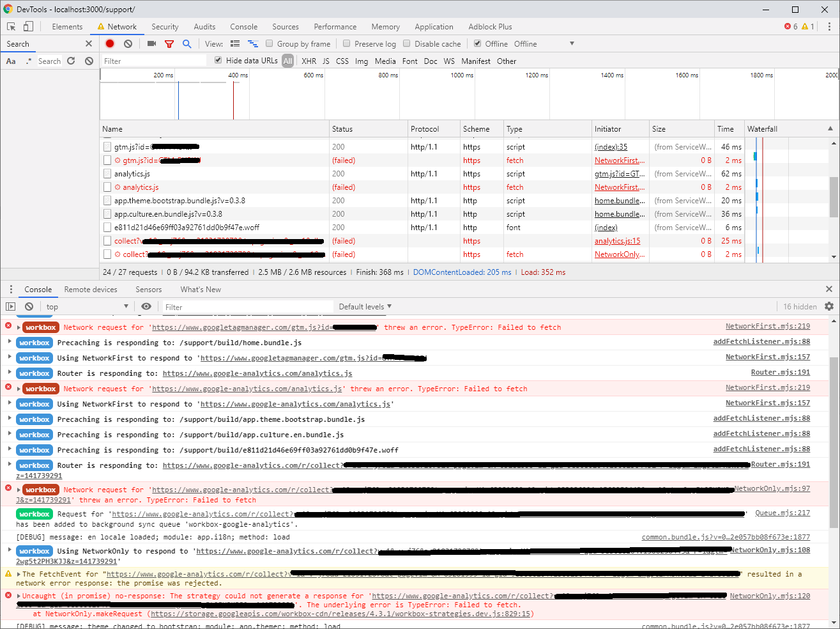Check Disable cache
The height and width of the screenshot is (629, 840).
click(x=406, y=43)
